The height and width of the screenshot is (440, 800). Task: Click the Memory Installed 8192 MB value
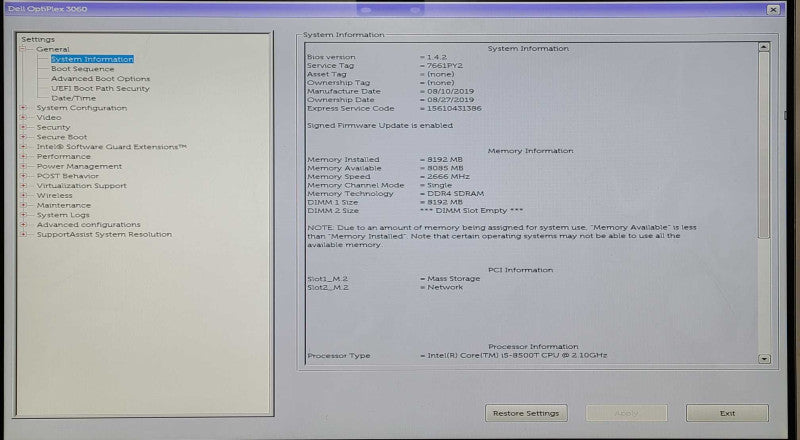pos(445,159)
